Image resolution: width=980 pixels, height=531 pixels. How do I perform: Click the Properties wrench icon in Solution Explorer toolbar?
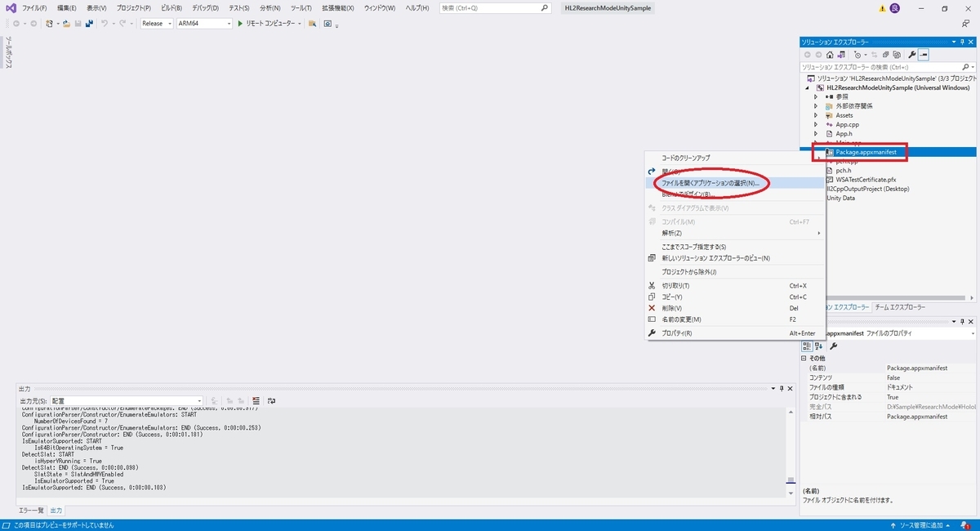click(x=912, y=55)
